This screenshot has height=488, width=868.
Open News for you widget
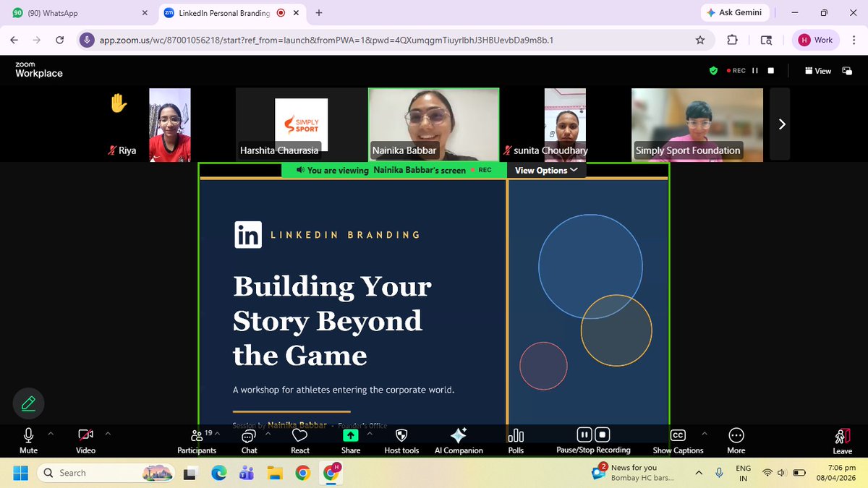[633, 473]
